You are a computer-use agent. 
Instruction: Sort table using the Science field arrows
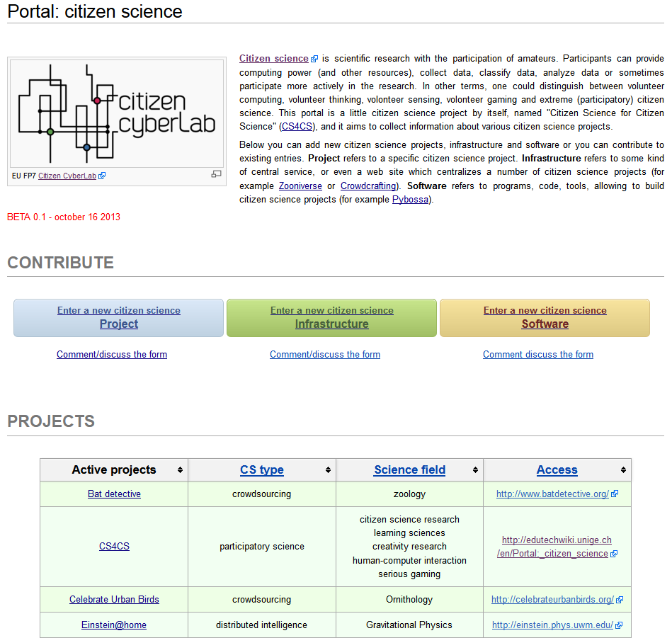click(x=475, y=470)
